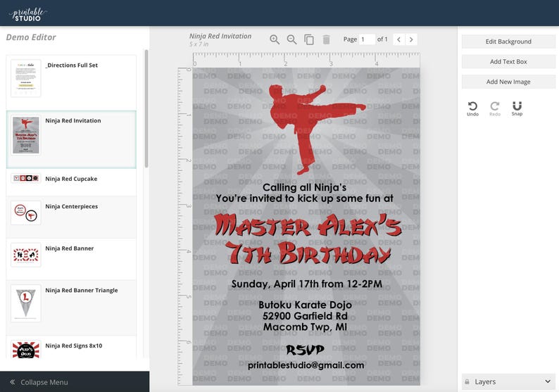Select "Butoku Karate Dojo" text
Image resolution: width=559 pixels, height=392 pixels.
pyautogui.click(x=305, y=305)
